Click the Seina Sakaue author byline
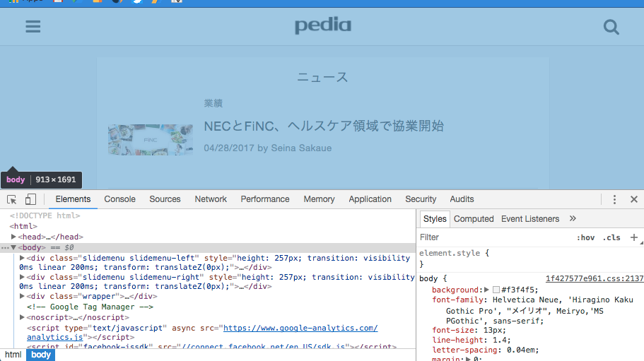Image resolution: width=644 pixels, height=361 pixels. tap(301, 148)
